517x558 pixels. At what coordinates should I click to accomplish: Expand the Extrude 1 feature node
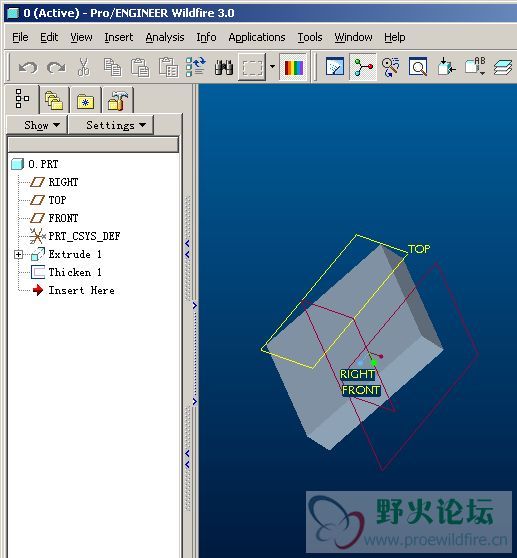click(x=18, y=254)
